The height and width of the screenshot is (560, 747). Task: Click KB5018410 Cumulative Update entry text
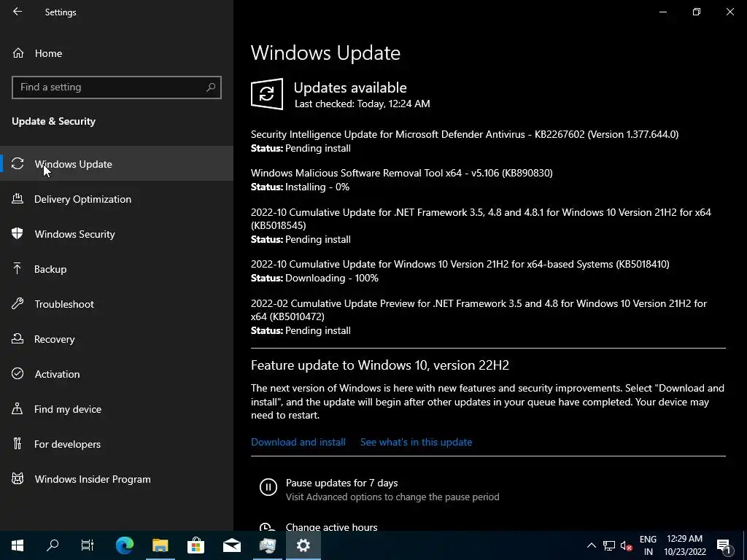460,264
